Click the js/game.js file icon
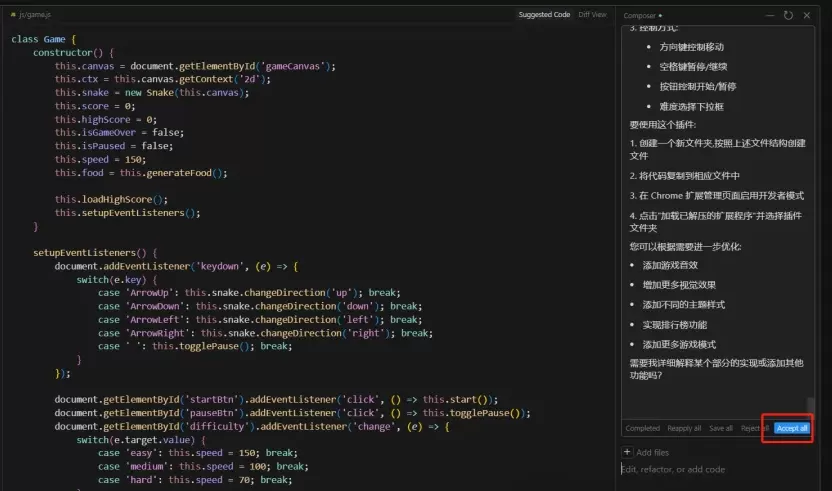 [13, 15]
